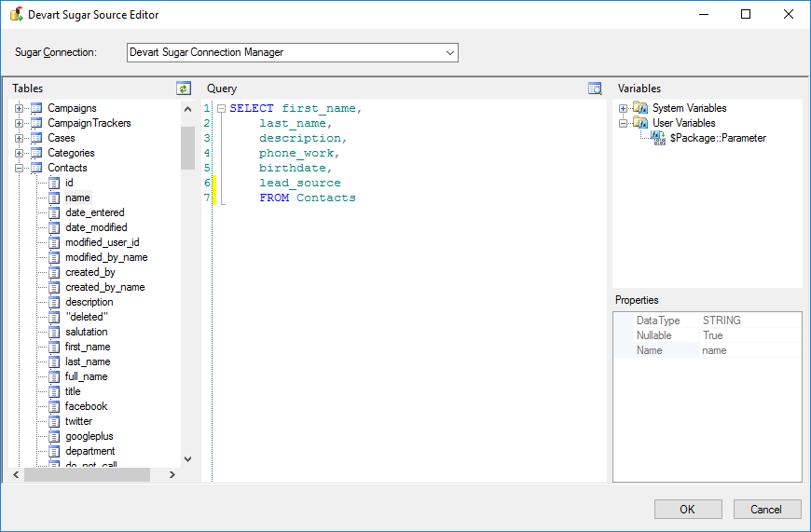Click the User Variables folder icon
811x532 pixels.
639,123
